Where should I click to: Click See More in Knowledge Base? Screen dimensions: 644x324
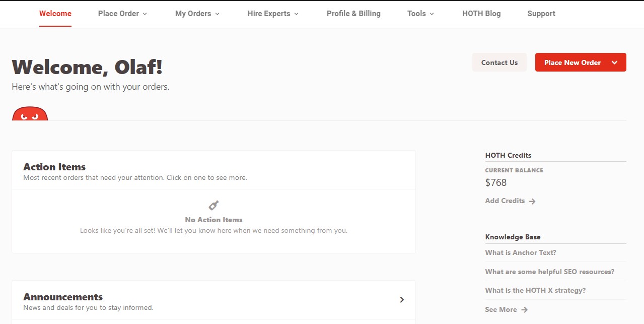[501, 309]
